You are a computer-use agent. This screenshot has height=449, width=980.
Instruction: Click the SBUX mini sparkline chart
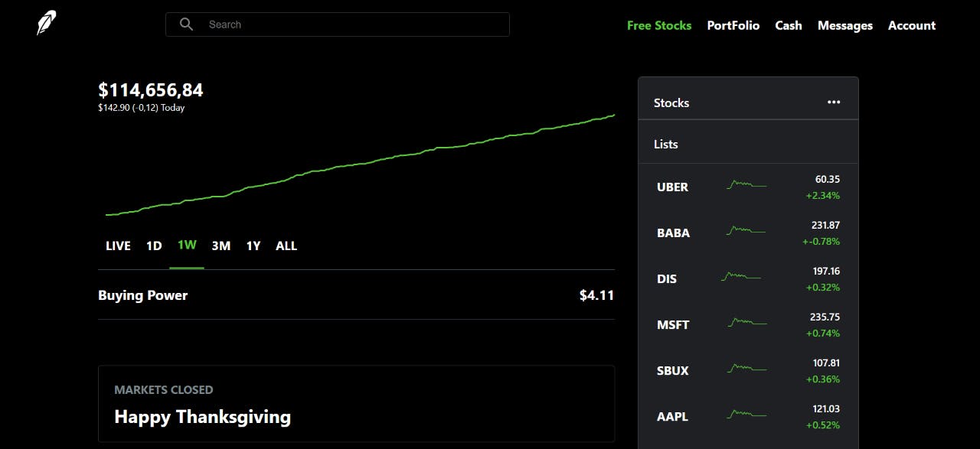[746, 369]
